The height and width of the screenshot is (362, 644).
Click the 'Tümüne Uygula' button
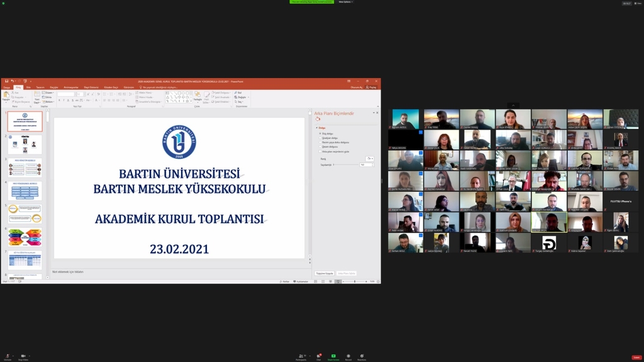pyautogui.click(x=324, y=273)
